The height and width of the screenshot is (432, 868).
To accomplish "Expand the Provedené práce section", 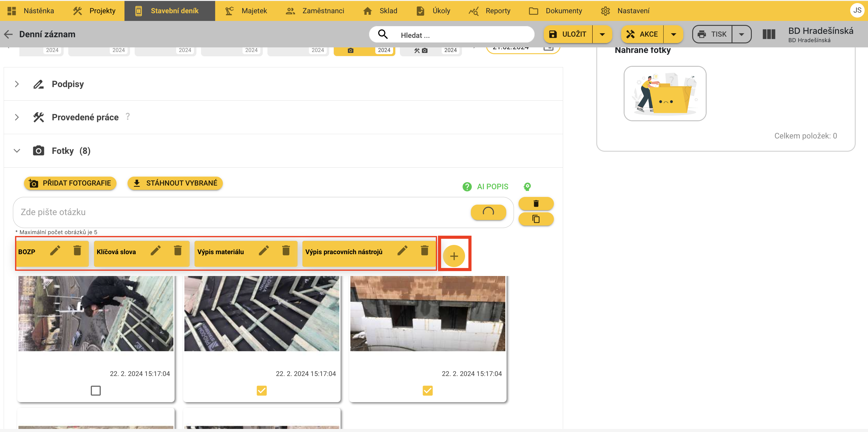I will tap(17, 117).
